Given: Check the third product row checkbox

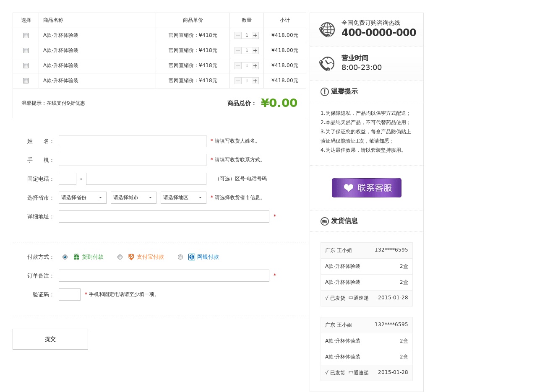Looking at the screenshot, I should [26, 66].
